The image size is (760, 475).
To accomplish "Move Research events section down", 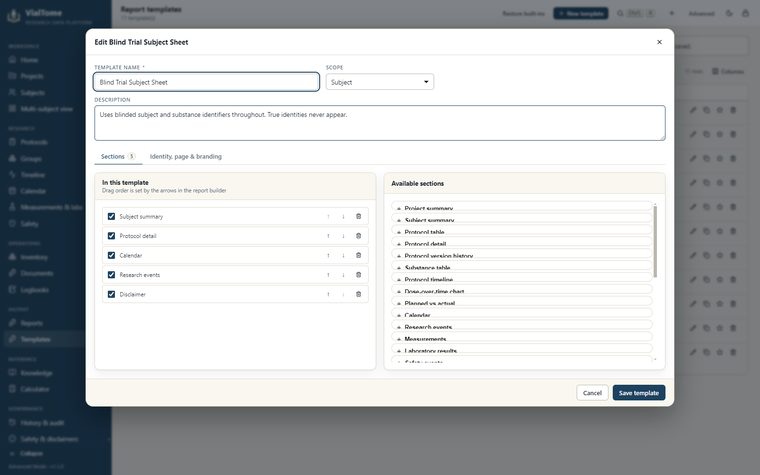I will click(343, 275).
